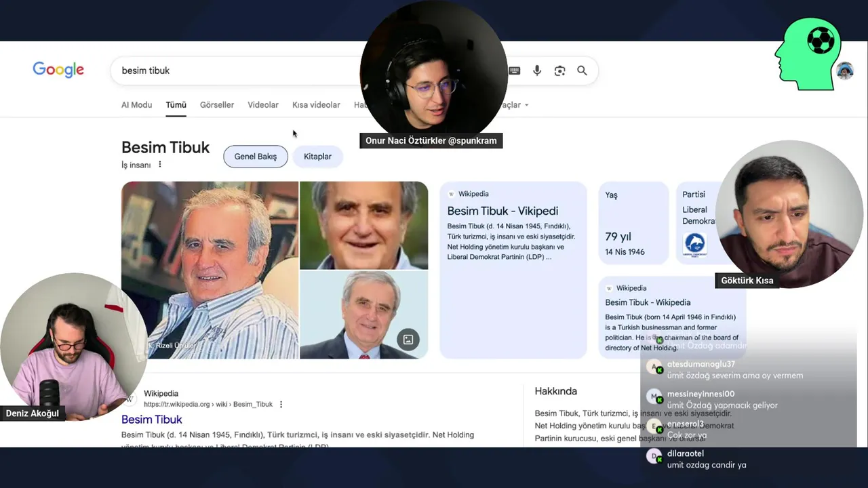Open more options dots beside İş insanı
Image resolution: width=868 pixels, height=488 pixels.
coord(160,165)
